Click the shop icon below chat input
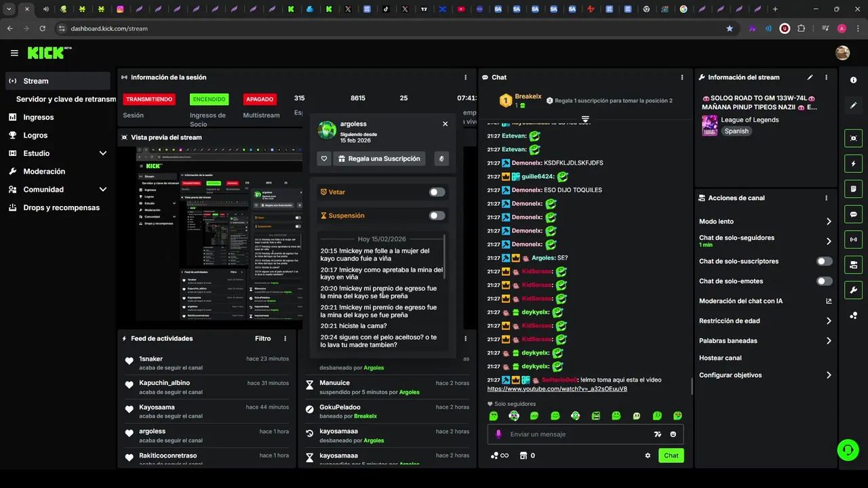Image resolution: width=868 pixels, height=488 pixels. click(523, 455)
